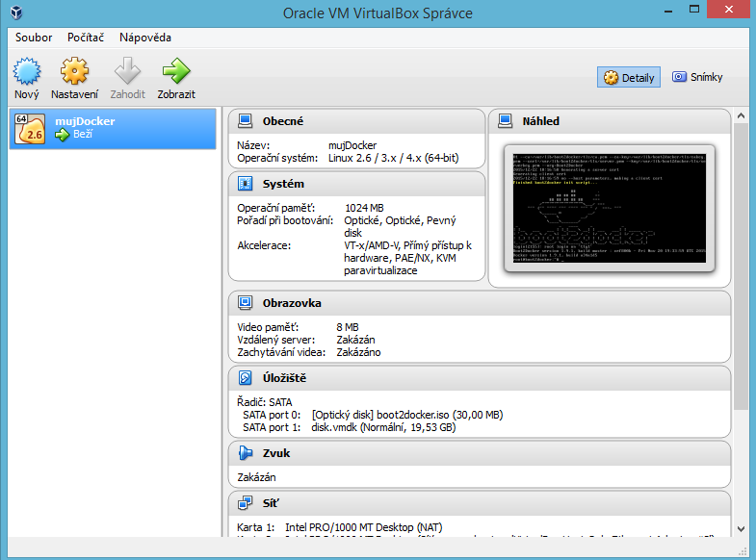
Task: Click the Zahodit discard arrow icon
Action: [x=127, y=71]
